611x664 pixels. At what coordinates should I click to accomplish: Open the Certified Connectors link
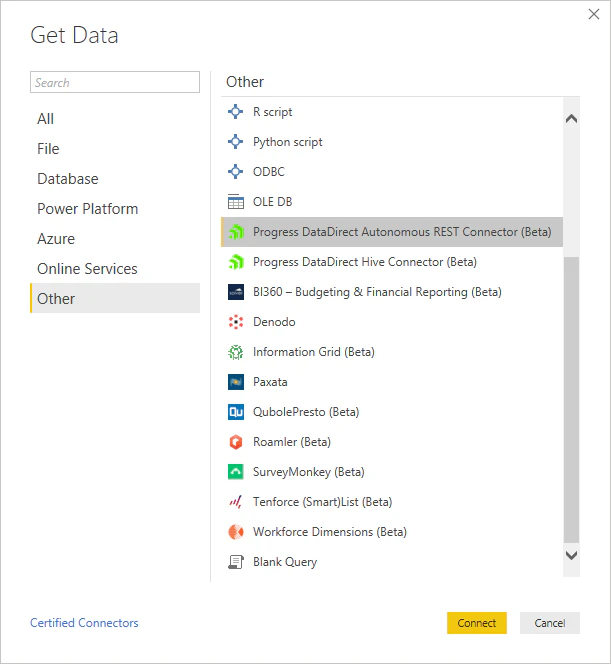(84, 623)
